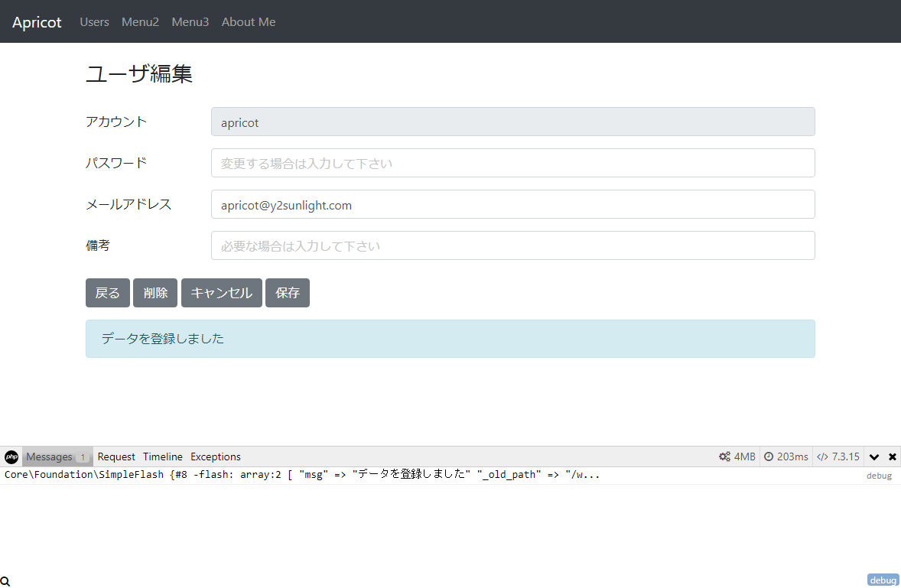
Task: Click the PHP debugbar logo icon
Action: (11, 456)
